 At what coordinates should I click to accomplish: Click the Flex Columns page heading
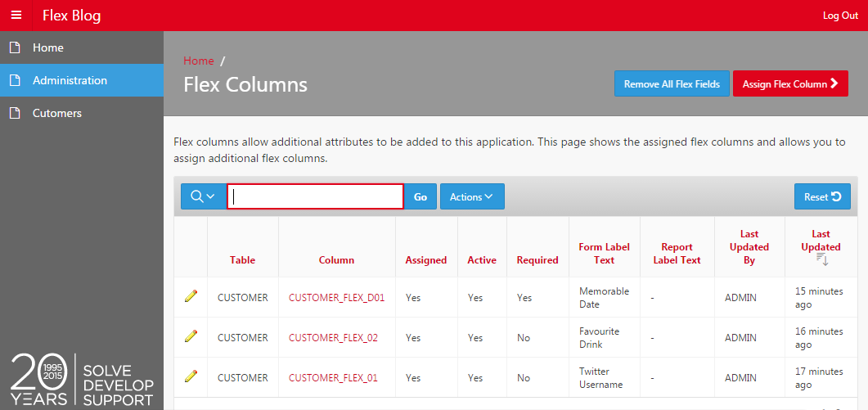(245, 85)
